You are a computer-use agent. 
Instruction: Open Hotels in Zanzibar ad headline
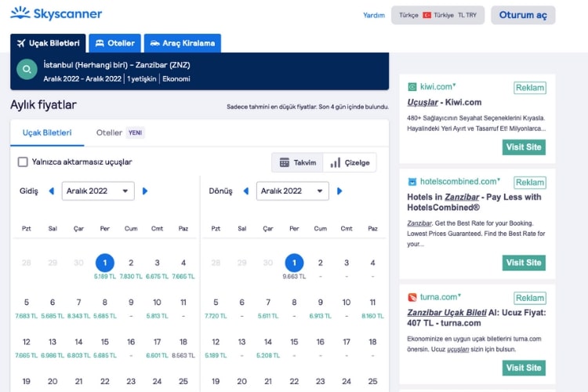[x=474, y=202]
